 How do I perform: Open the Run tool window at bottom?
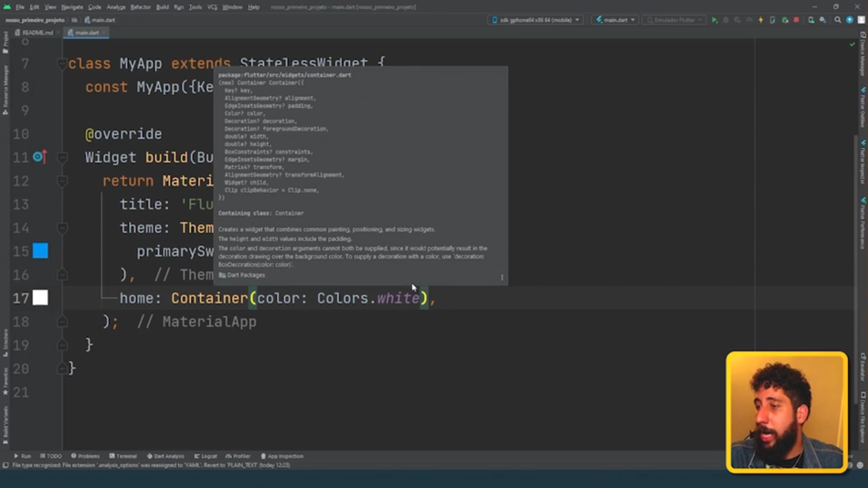[x=22, y=456]
